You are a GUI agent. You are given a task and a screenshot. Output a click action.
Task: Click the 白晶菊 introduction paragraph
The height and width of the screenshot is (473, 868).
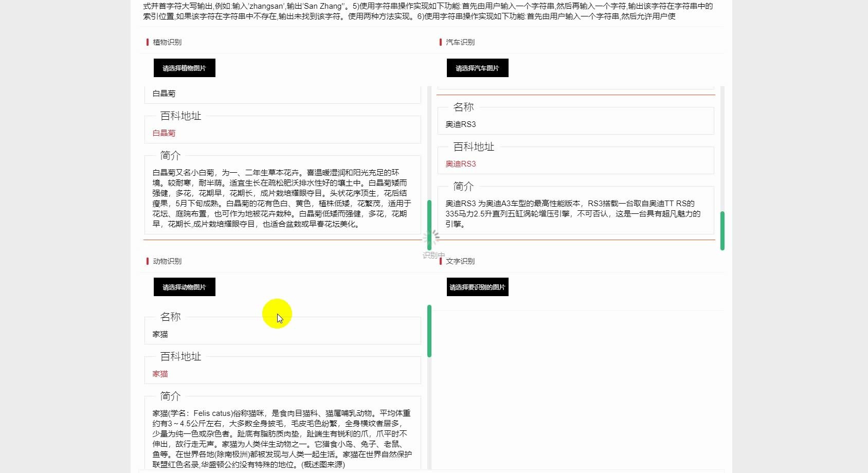point(282,198)
